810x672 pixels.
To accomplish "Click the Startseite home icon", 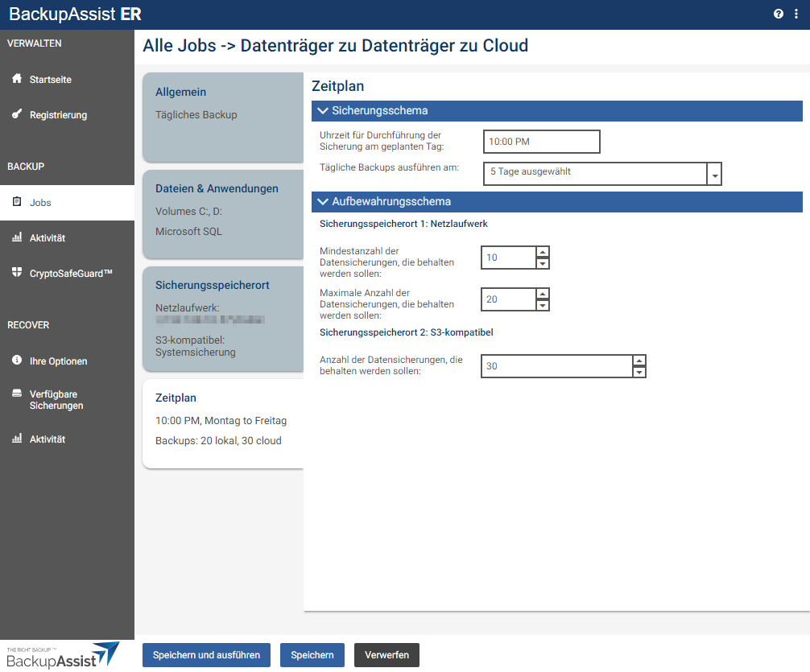I will [x=17, y=79].
